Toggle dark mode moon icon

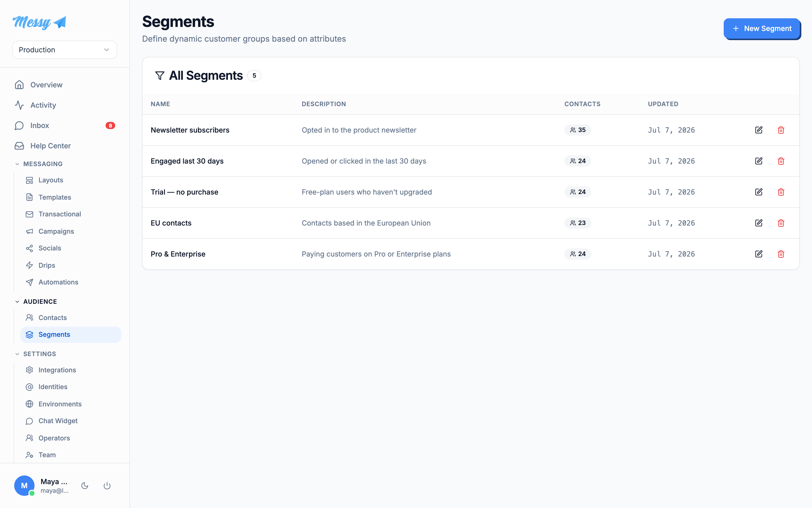tap(85, 485)
